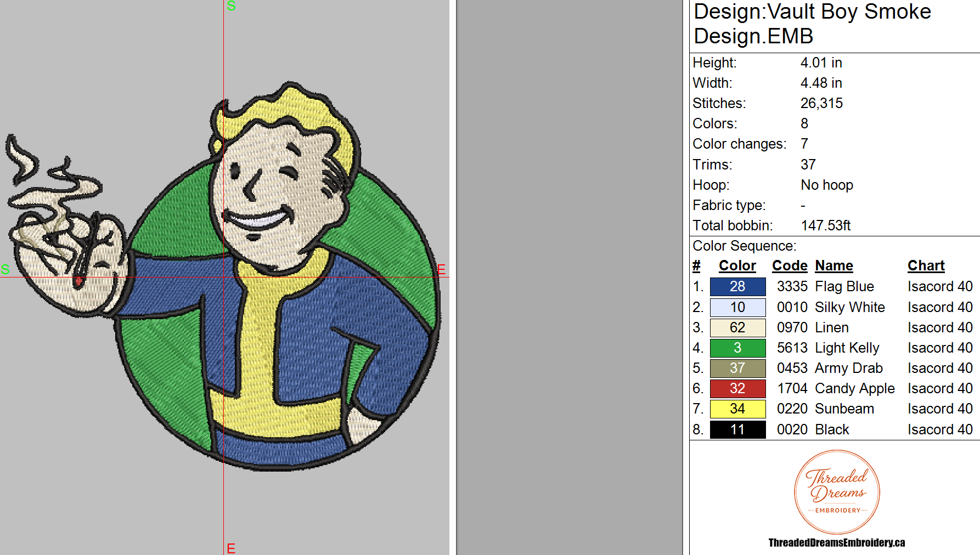Select the Color changes value 7
980x555 pixels.
coord(804,144)
